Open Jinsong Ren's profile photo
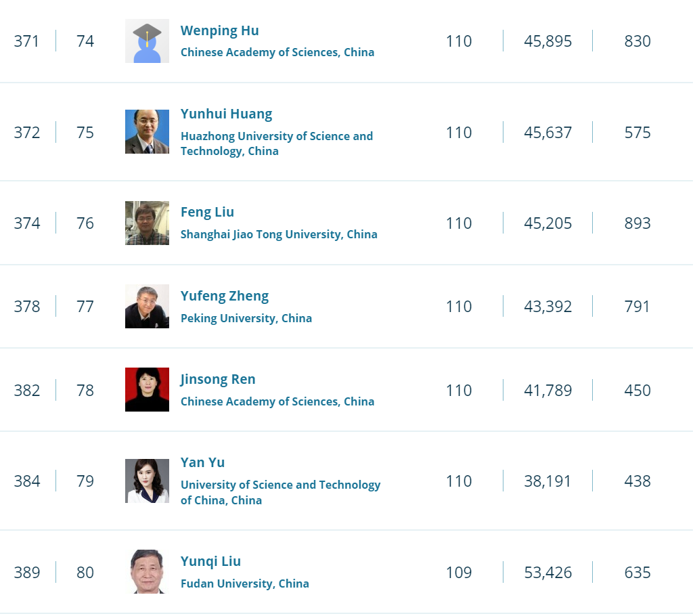695x616 pixels. pyautogui.click(x=147, y=390)
